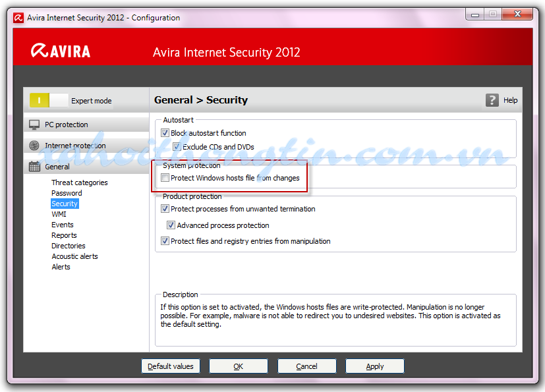Open the Reports settings page
Image resolution: width=545 pixels, height=392 pixels.
click(64, 235)
